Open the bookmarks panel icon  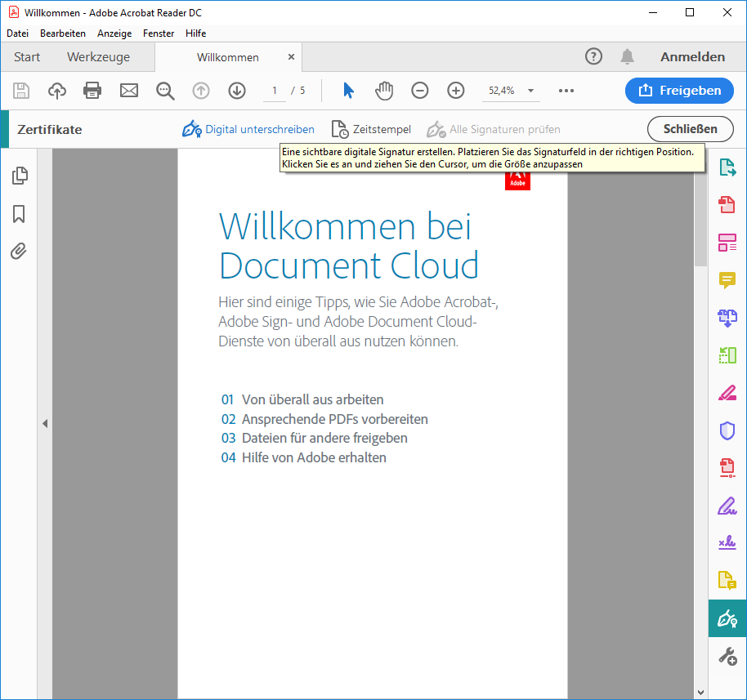[19, 214]
